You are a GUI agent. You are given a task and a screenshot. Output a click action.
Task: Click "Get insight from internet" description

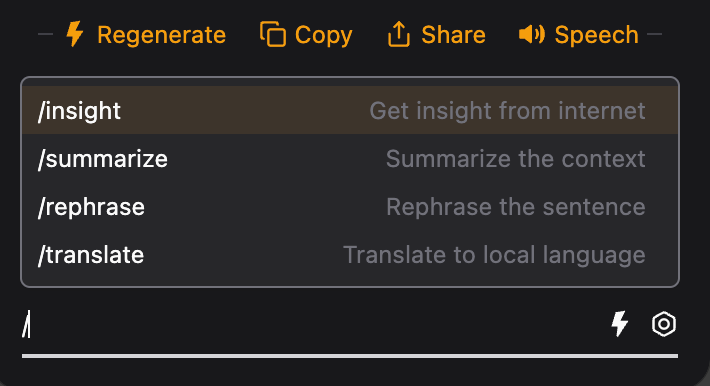(x=507, y=111)
